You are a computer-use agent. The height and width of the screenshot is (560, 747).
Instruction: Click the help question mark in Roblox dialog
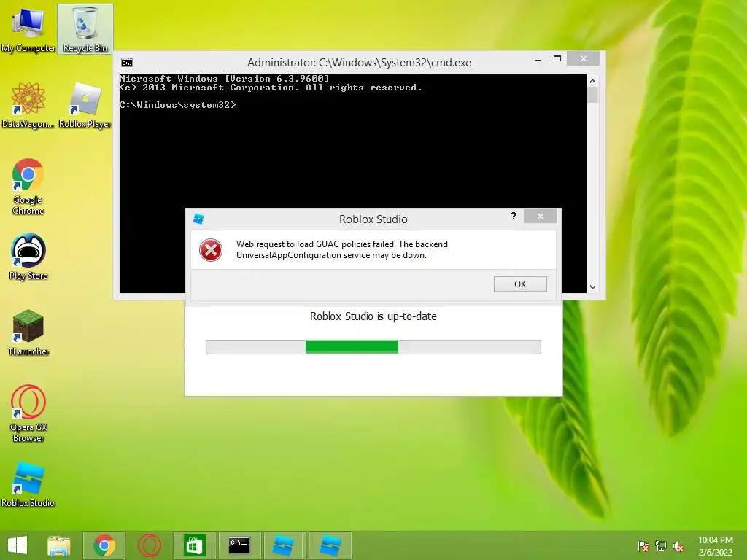coord(513,216)
